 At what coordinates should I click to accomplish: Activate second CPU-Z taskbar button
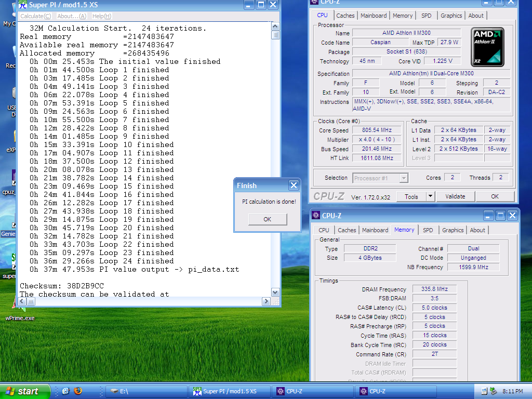tap(396, 391)
